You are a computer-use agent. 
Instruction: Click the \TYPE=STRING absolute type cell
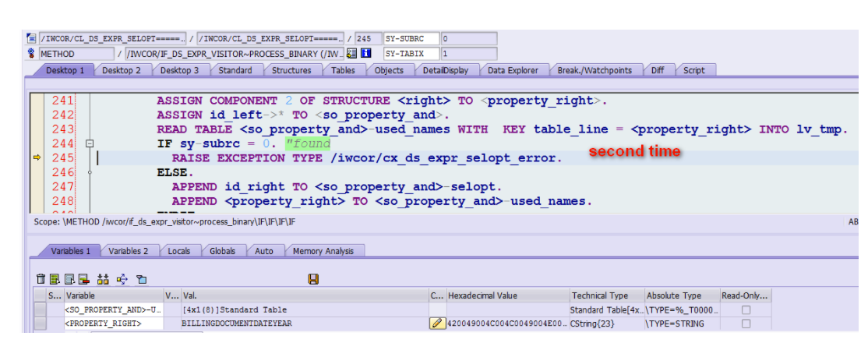click(683, 323)
